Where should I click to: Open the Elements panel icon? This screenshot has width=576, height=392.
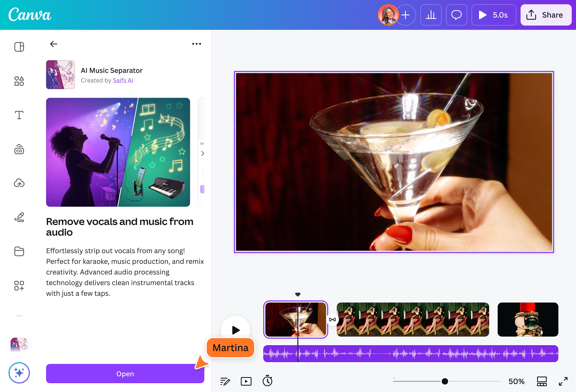click(19, 81)
